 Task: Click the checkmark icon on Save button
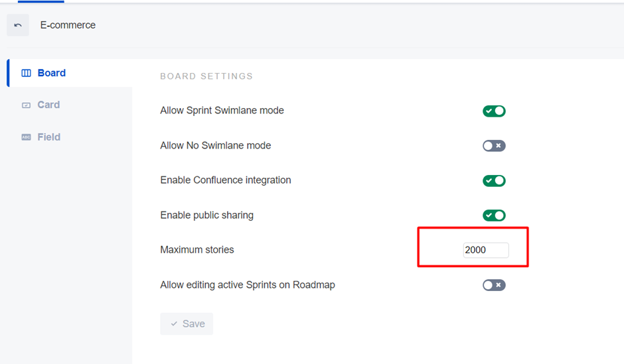pyautogui.click(x=174, y=324)
